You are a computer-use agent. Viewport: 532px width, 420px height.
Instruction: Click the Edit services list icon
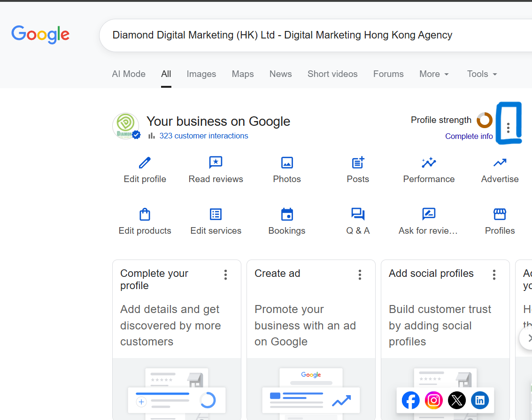click(216, 214)
